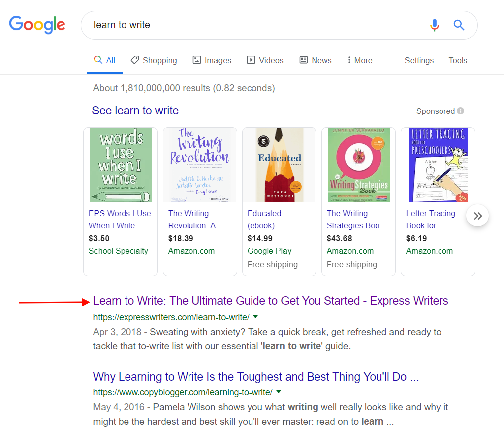This screenshot has height=446, width=504.
Task: Open the Copyblogger Why Learning to Write result
Action: click(255, 377)
